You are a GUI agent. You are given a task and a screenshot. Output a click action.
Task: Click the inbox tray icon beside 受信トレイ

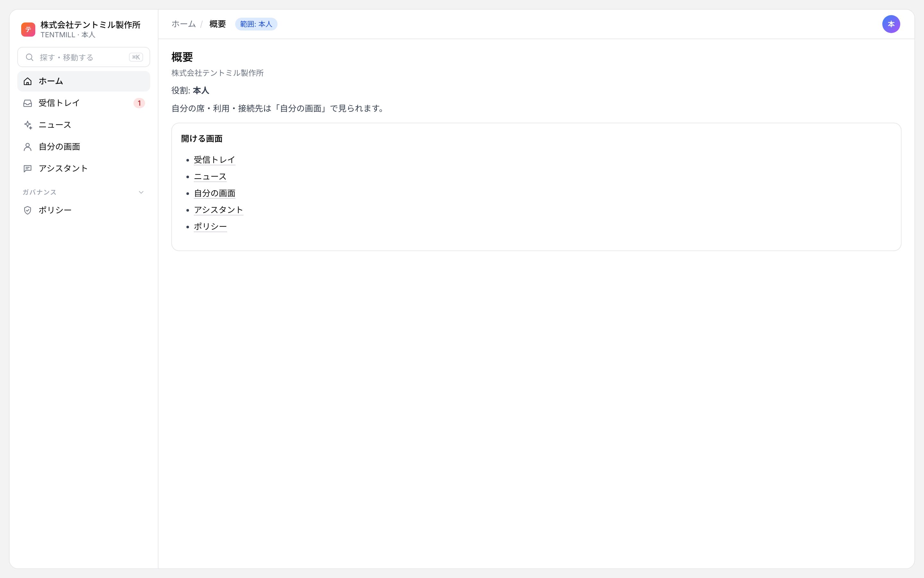click(x=28, y=103)
